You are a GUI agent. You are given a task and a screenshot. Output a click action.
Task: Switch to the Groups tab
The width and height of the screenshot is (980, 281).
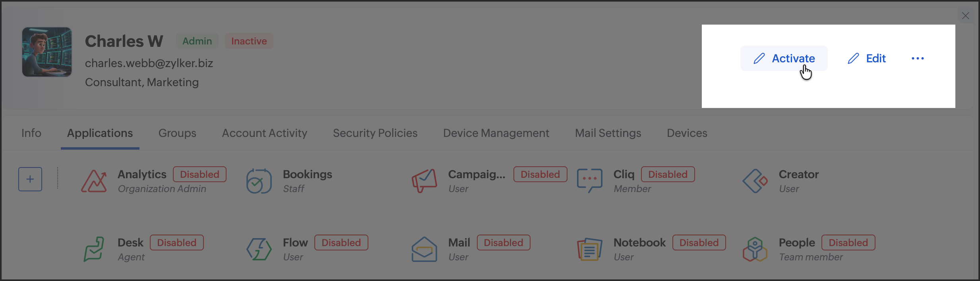click(177, 133)
